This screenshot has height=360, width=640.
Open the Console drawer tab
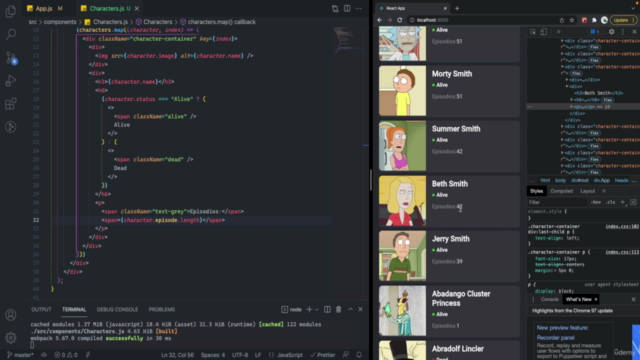pyautogui.click(x=549, y=299)
